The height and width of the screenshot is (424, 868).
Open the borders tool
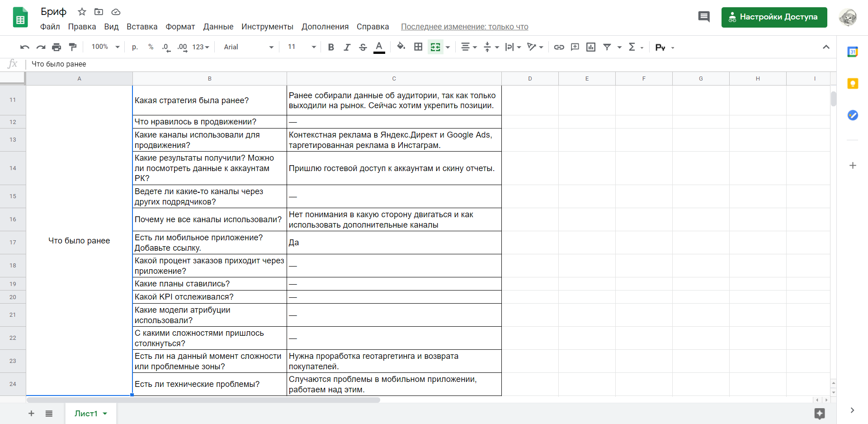click(x=418, y=47)
